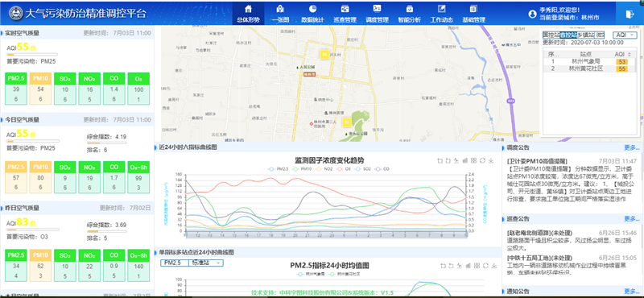Click the logout icon at top right

630,14
